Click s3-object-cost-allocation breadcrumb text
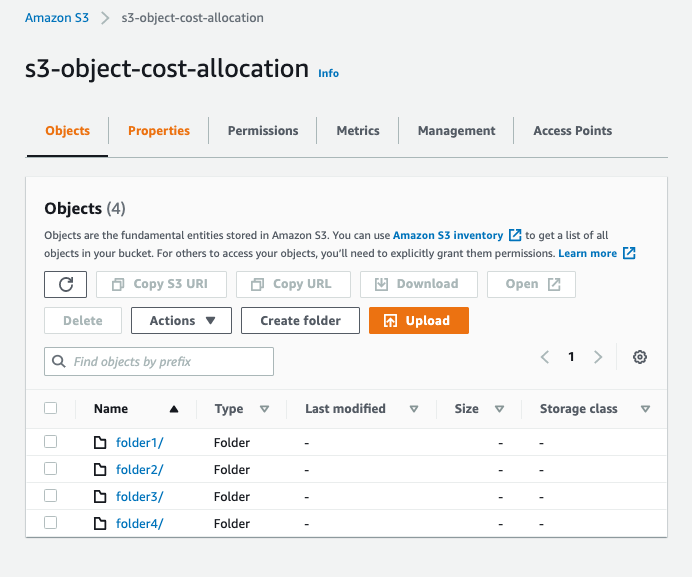The height and width of the screenshot is (577, 692). 192,18
